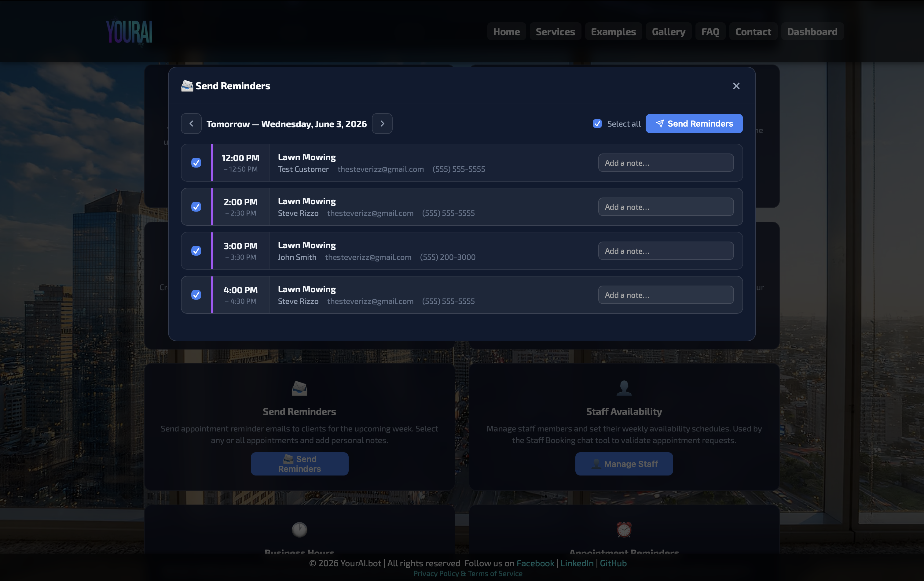Click the note field for the 12:00 PM appointment
924x581 pixels.
click(x=666, y=163)
